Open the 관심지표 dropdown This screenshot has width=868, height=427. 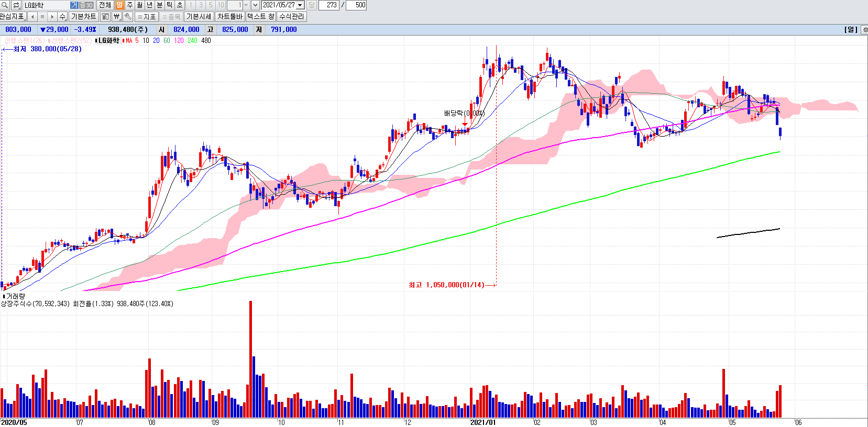tap(13, 17)
